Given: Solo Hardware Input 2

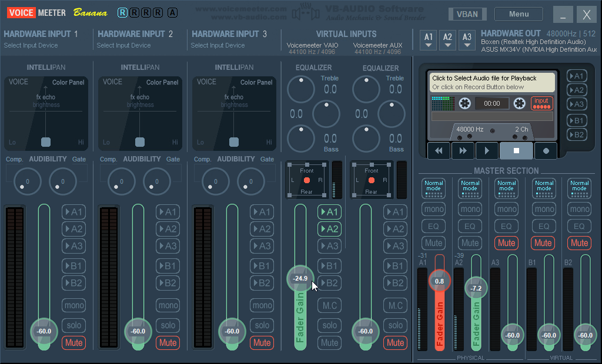Looking at the screenshot, I should [168, 325].
